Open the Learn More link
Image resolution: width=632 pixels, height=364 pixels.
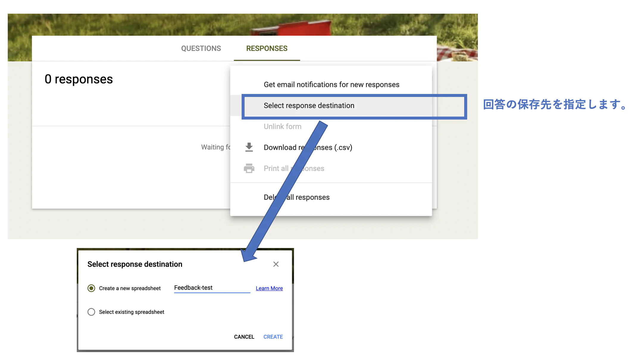pos(269,288)
